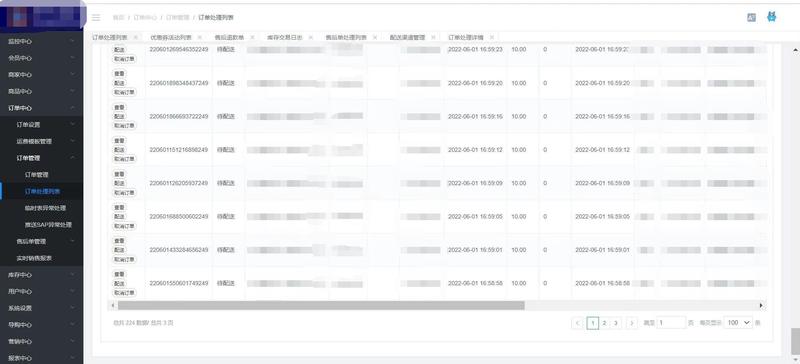Switch to the 售后单处理列表 tab
The width and height of the screenshot is (800, 364).
pos(346,37)
